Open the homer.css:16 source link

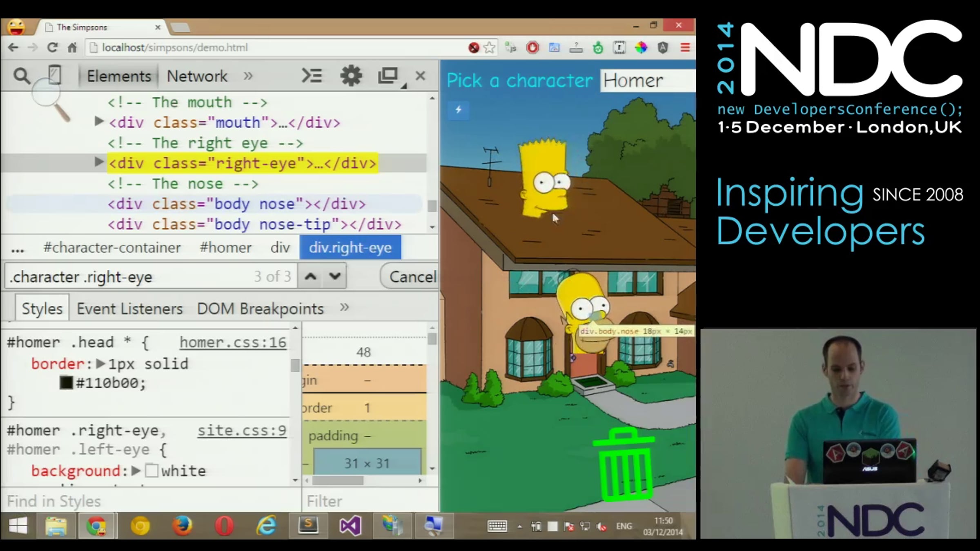pyautogui.click(x=233, y=342)
